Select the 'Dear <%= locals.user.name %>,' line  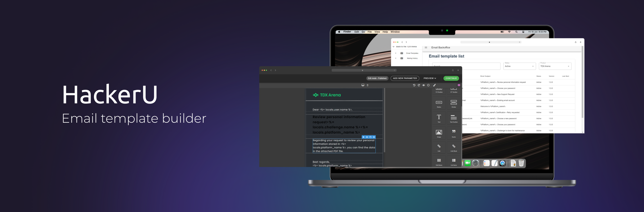332,109
